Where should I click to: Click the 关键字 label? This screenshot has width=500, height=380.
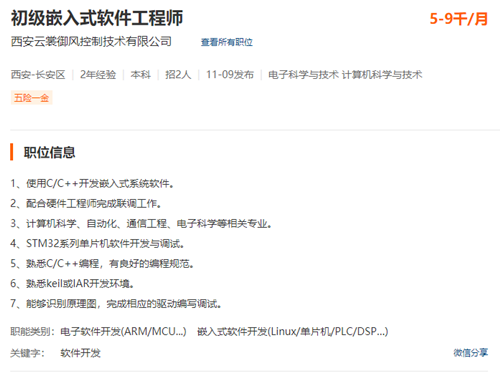[x=27, y=353]
